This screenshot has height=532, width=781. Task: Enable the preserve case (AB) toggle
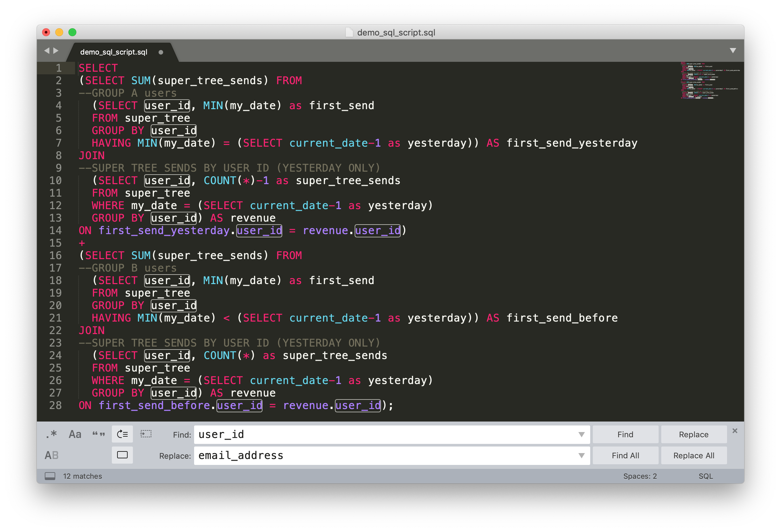(51, 455)
